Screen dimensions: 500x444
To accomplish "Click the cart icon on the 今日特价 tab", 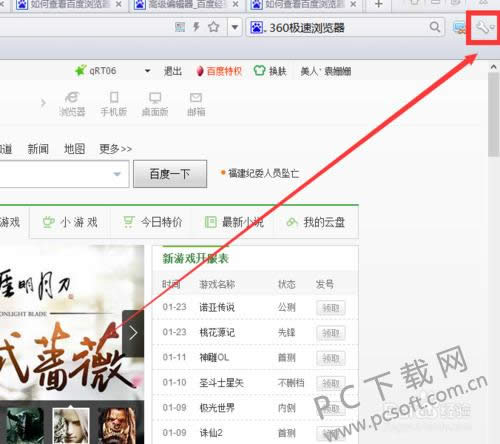I will [x=129, y=222].
